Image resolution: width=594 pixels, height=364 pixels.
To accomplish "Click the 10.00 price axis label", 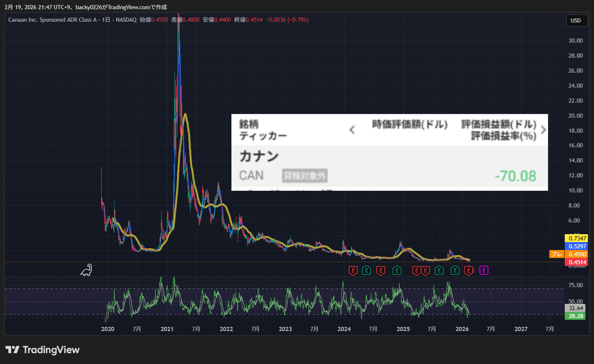I will 576,190.
